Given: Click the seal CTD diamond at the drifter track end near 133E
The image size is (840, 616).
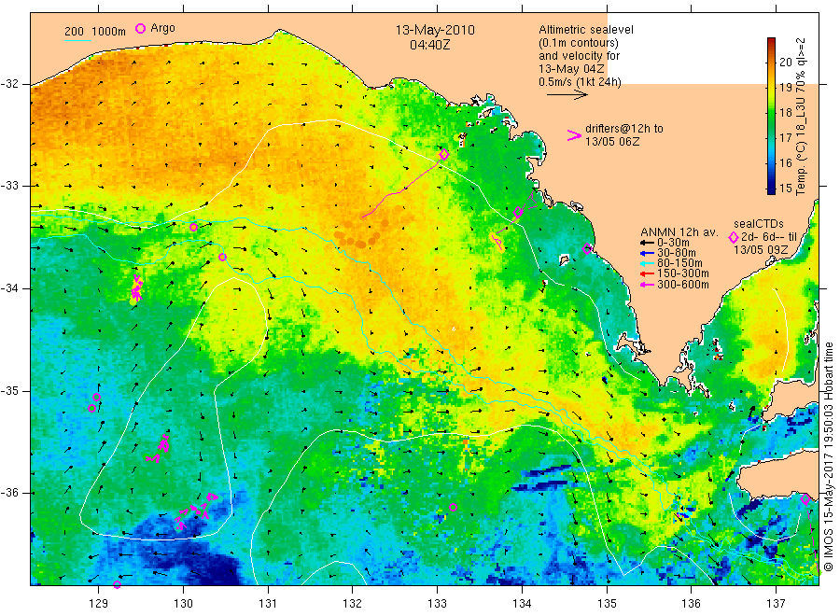Looking at the screenshot, I should click(444, 154).
